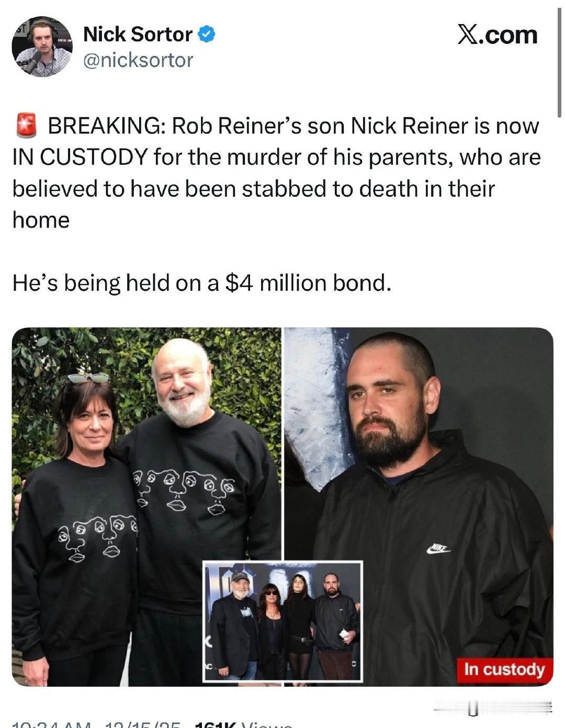Click the "$4 million bond" sentence

pyautogui.click(x=201, y=283)
